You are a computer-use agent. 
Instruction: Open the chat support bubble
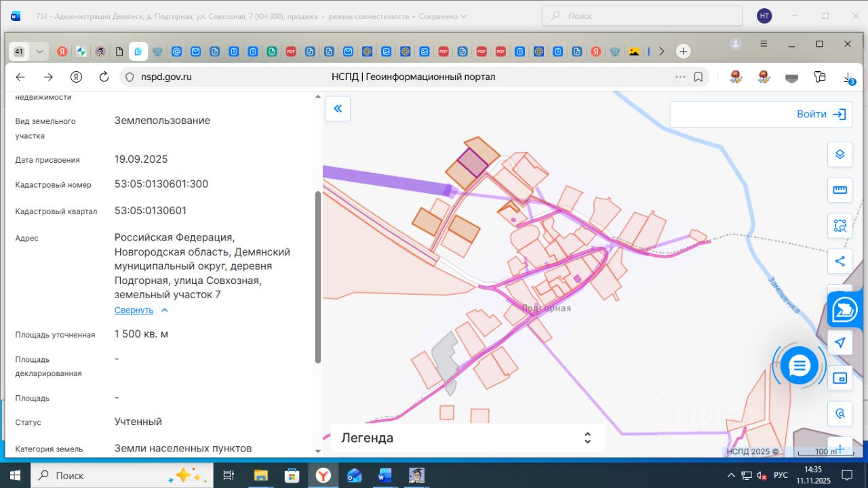pos(800,366)
